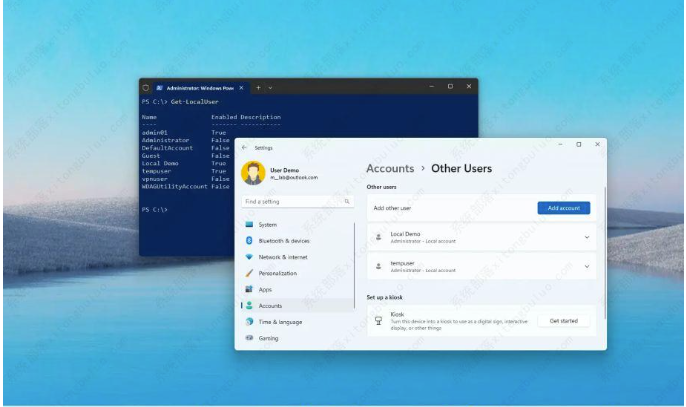
Task: Click the tempuser avatar icon
Action: pos(379,266)
